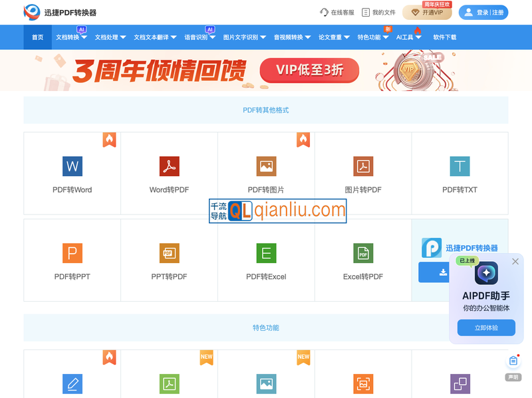The height and width of the screenshot is (398, 532).
Task: Select the 图片转PDF tool icon
Action: click(x=363, y=166)
